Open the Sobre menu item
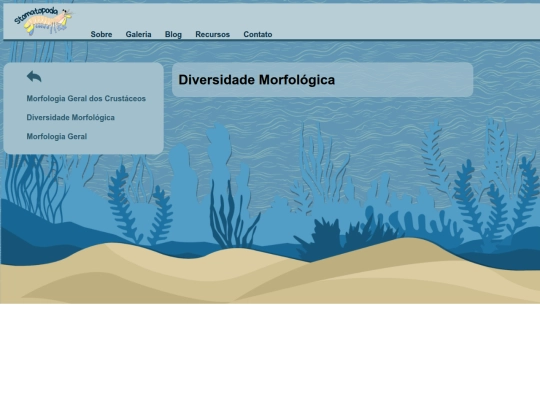This screenshot has width=540, height=405. coord(101,34)
